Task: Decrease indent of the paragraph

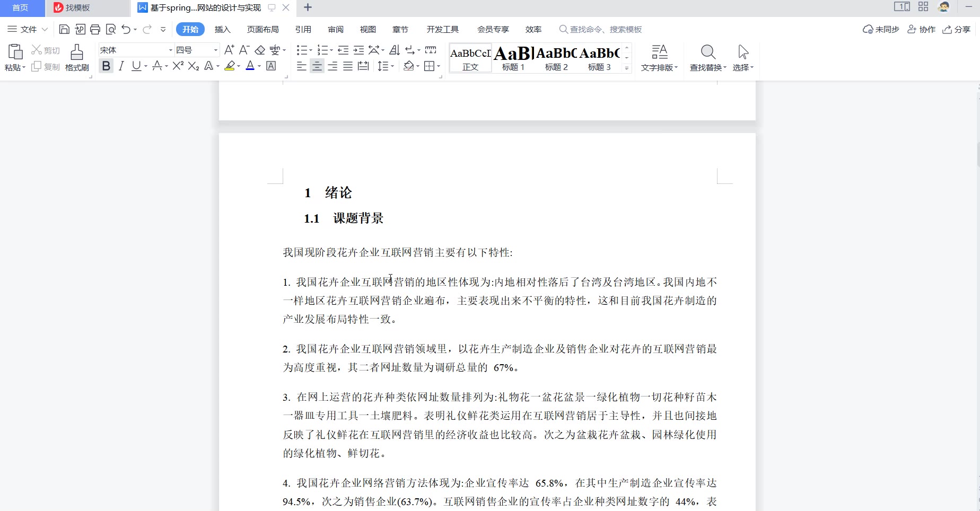Action: click(343, 50)
